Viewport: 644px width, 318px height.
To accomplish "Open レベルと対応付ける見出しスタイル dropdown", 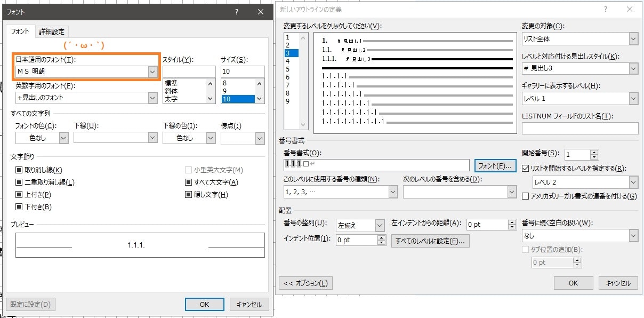I will coord(633,68).
